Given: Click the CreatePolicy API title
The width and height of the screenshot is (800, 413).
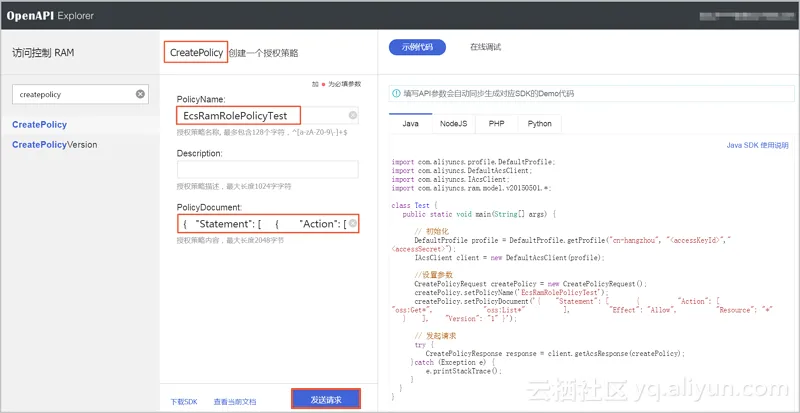Looking at the screenshot, I should click(x=196, y=53).
